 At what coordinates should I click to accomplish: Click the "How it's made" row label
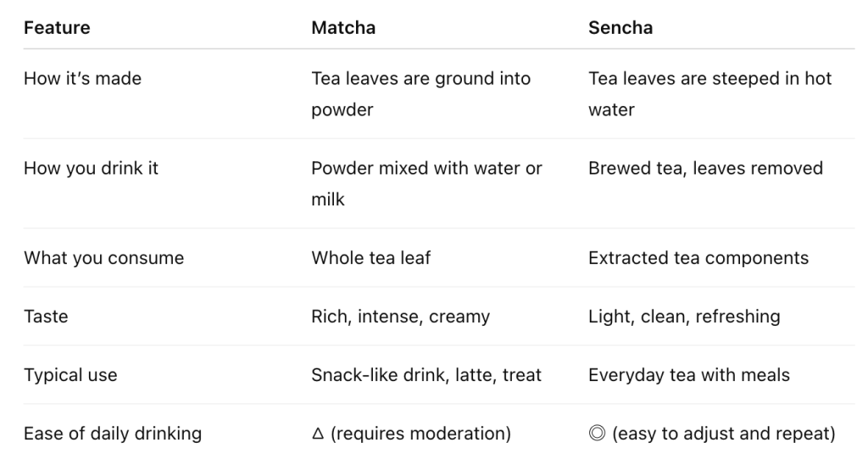pyautogui.click(x=82, y=79)
